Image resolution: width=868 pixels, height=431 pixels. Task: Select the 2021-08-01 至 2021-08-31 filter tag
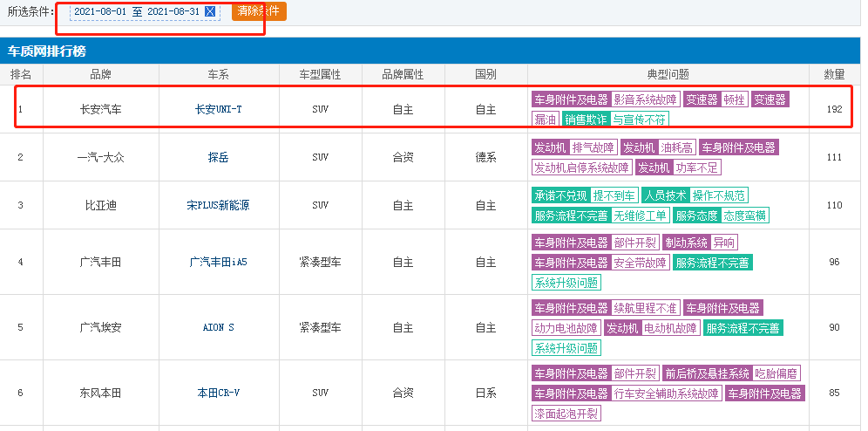(x=145, y=11)
